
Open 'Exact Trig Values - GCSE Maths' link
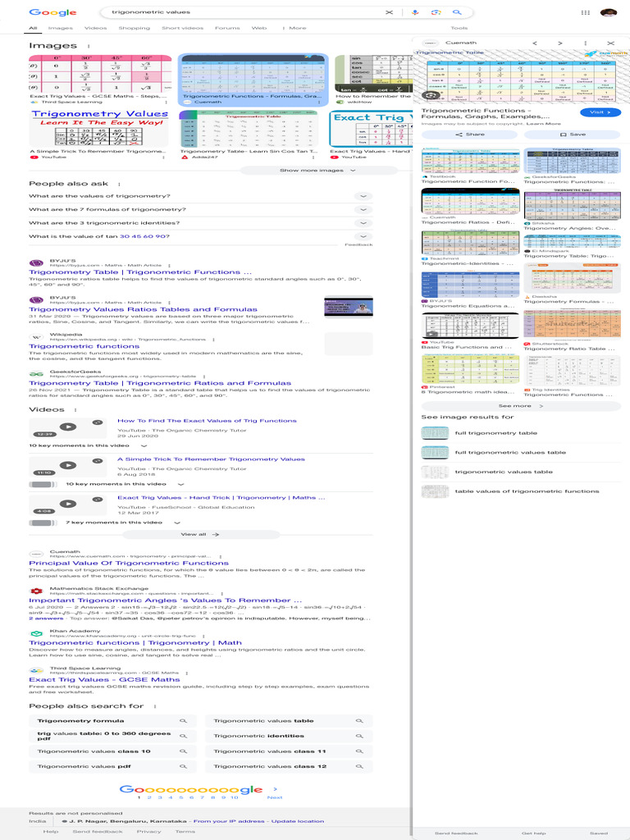(104, 680)
